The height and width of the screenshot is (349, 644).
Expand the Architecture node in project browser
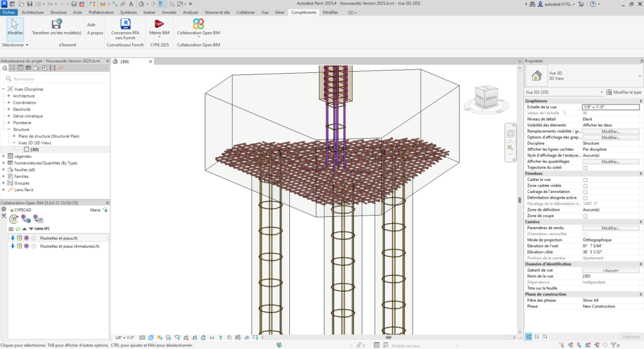[9, 96]
